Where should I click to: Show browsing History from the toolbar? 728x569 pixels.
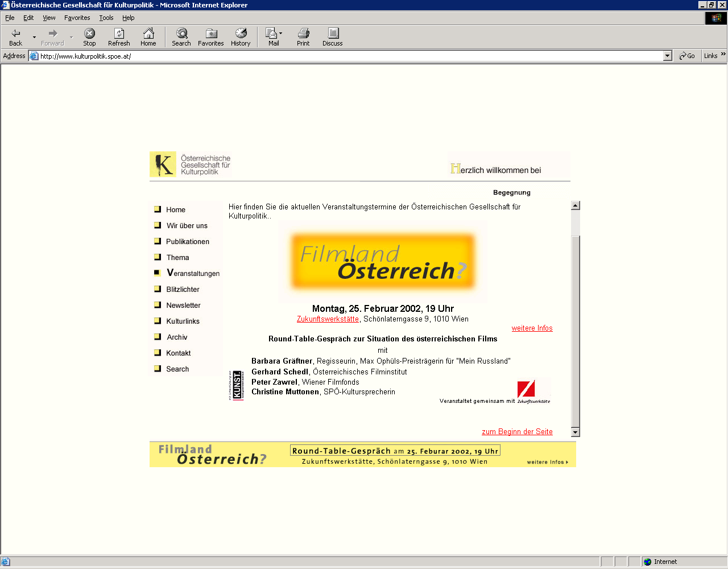241,34
